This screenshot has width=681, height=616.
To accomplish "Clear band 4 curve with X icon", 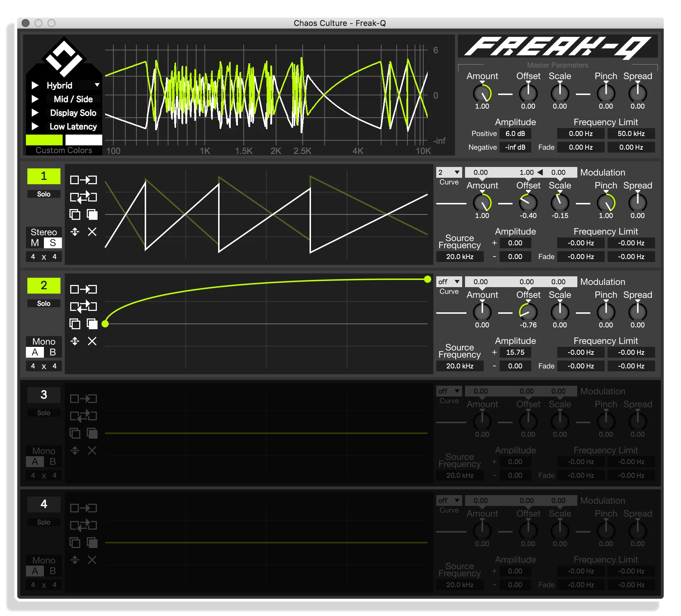I will (92, 560).
